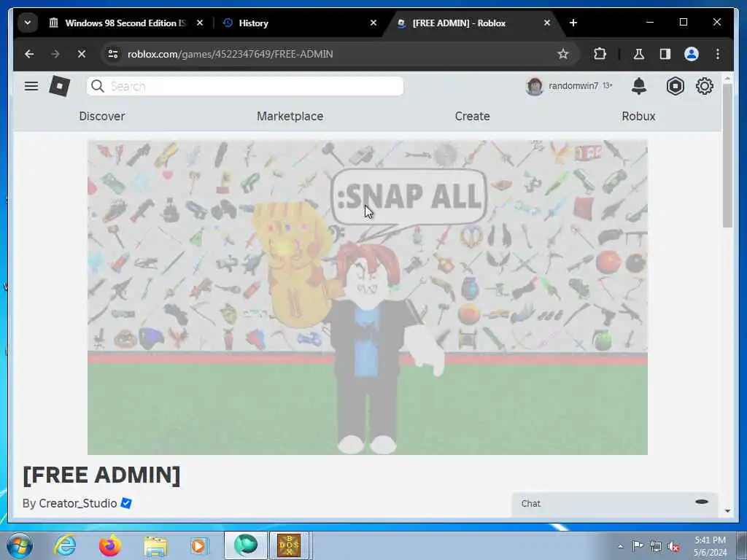Bookmark this page with the star
Viewport: 747px width, 560px height.
(563, 54)
